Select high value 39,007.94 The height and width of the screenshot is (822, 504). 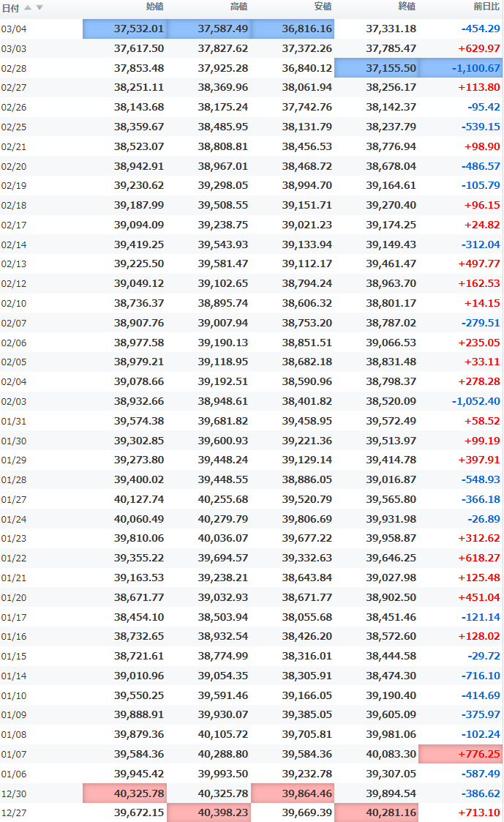(x=222, y=323)
